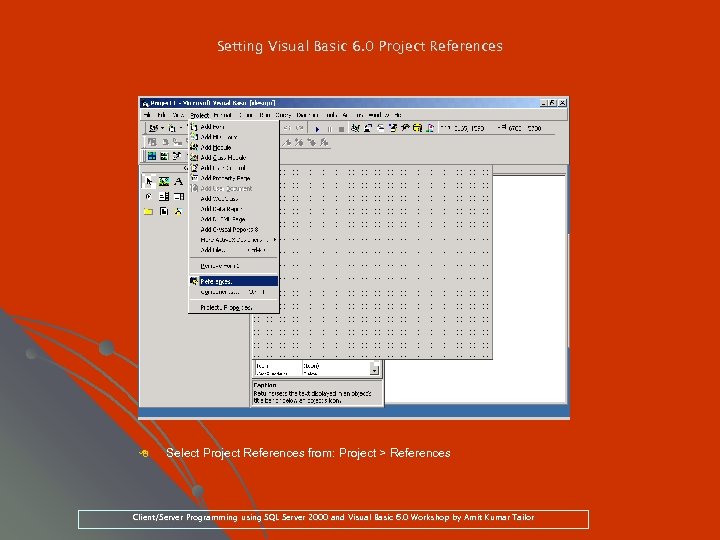Open the File menu

click(147, 115)
